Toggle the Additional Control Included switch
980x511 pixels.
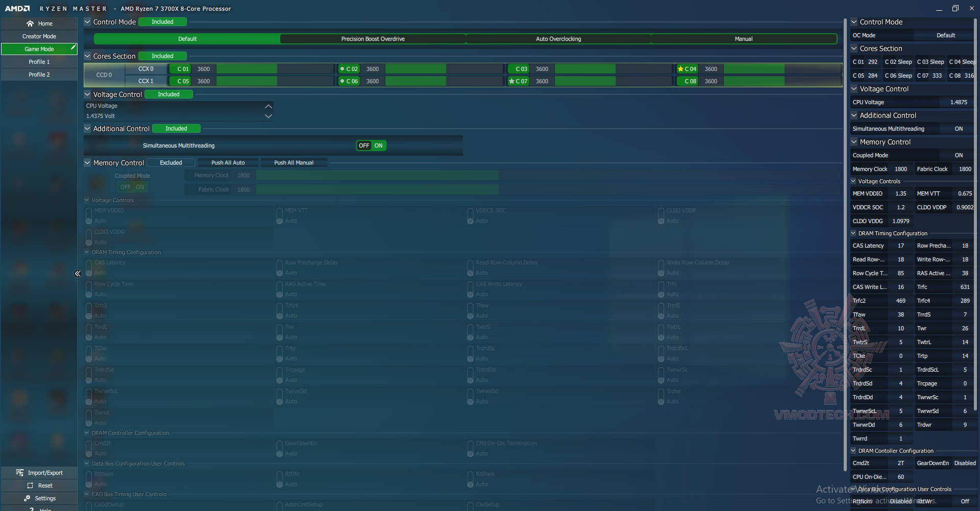[x=176, y=129]
